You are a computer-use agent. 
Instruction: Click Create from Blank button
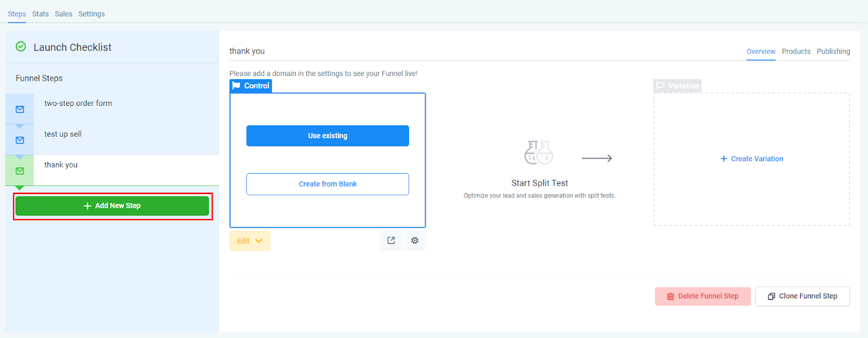pos(328,184)
